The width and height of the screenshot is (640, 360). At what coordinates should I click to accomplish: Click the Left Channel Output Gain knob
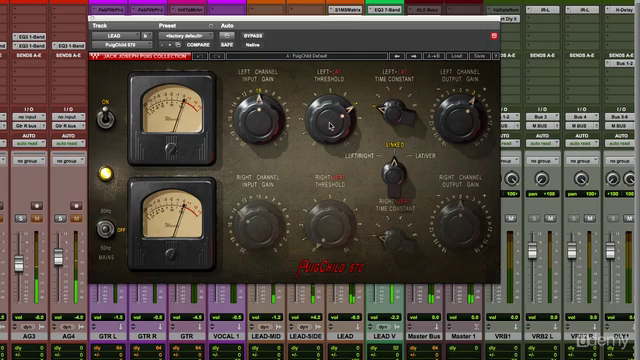point(460,119)
